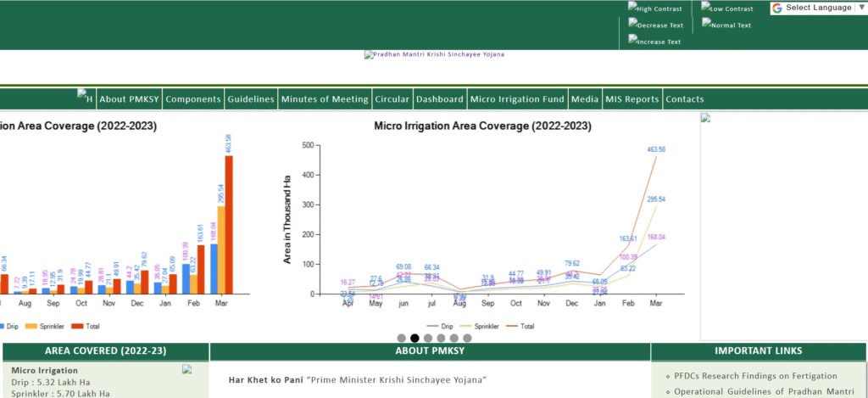
Task: Select the first carousel dot
Action: pos(402,338)
